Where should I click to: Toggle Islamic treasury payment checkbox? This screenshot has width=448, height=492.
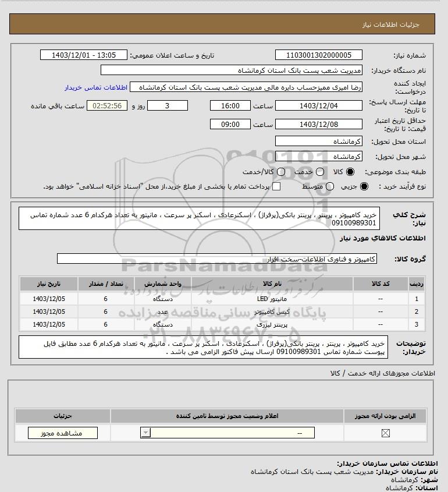(276, 186)
